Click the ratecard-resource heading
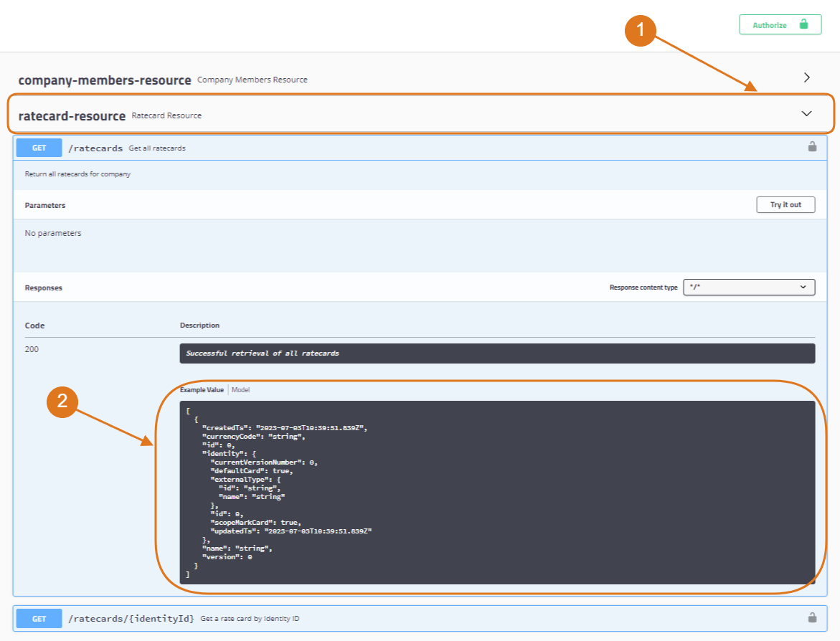840x641 pixels. click(72, 116)
